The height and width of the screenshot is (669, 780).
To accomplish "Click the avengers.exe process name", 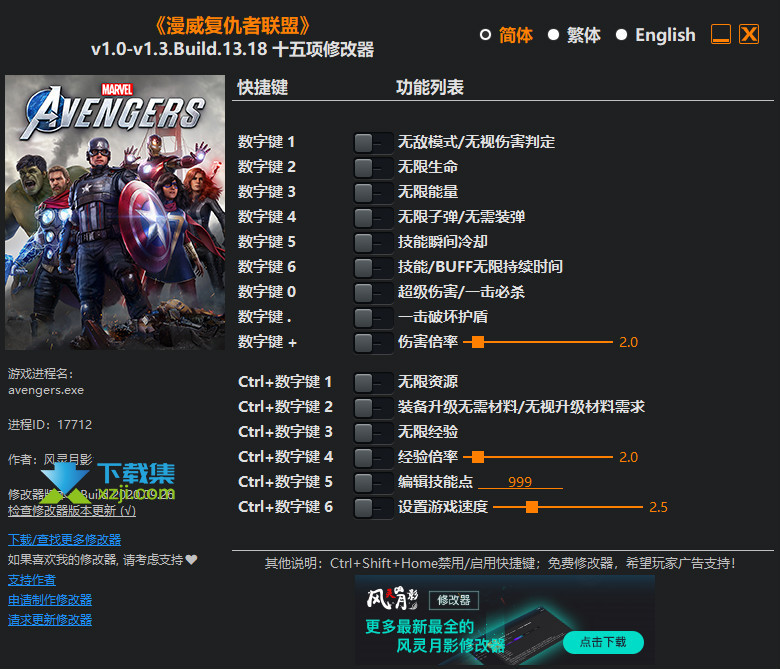I will click(46, 390).
